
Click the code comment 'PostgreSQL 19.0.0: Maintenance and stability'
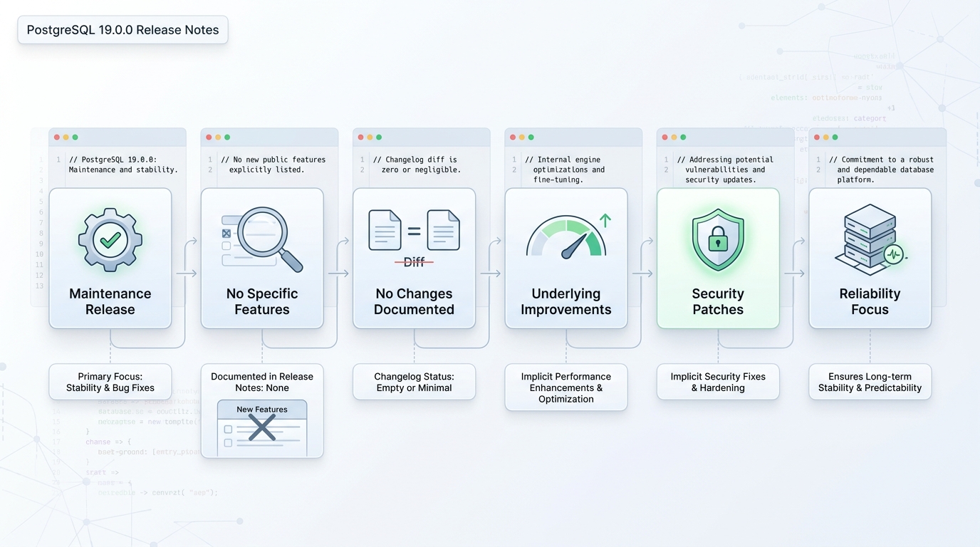coord(123,165)
